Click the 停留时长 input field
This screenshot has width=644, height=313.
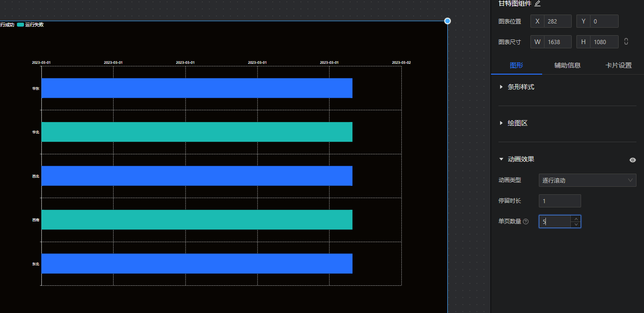(560, 201)
